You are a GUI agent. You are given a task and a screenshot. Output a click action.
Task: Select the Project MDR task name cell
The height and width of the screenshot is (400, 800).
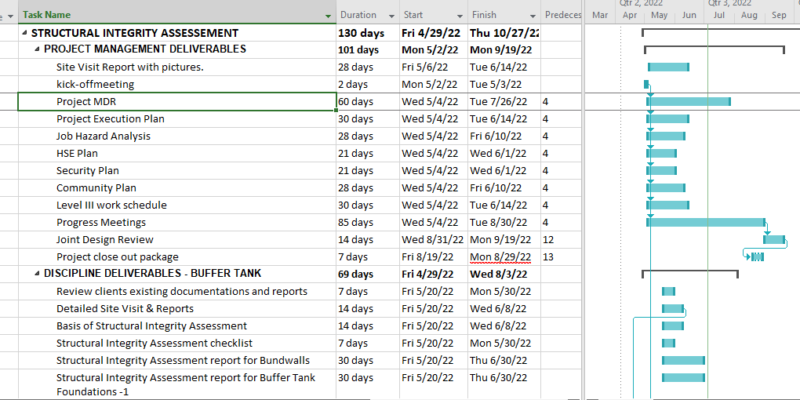[x=176, y=102]
